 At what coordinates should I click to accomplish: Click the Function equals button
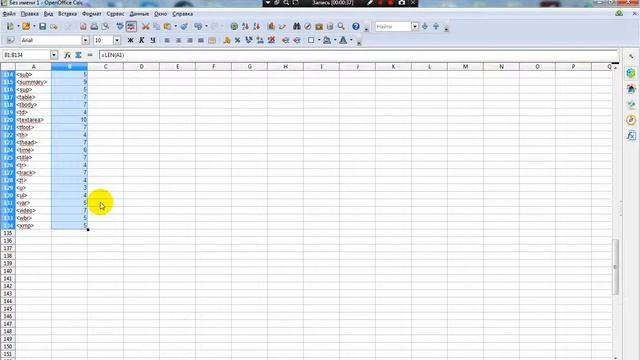[90, 55]
